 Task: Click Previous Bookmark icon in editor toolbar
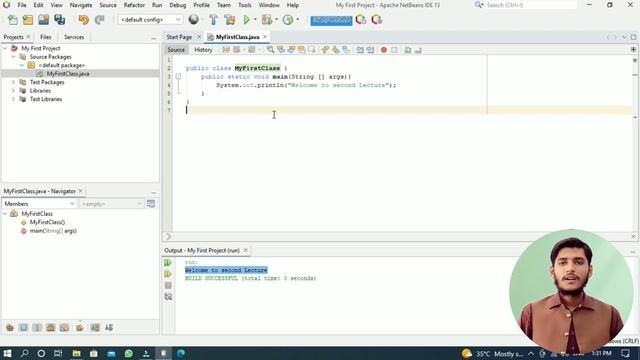pos(325,50)
